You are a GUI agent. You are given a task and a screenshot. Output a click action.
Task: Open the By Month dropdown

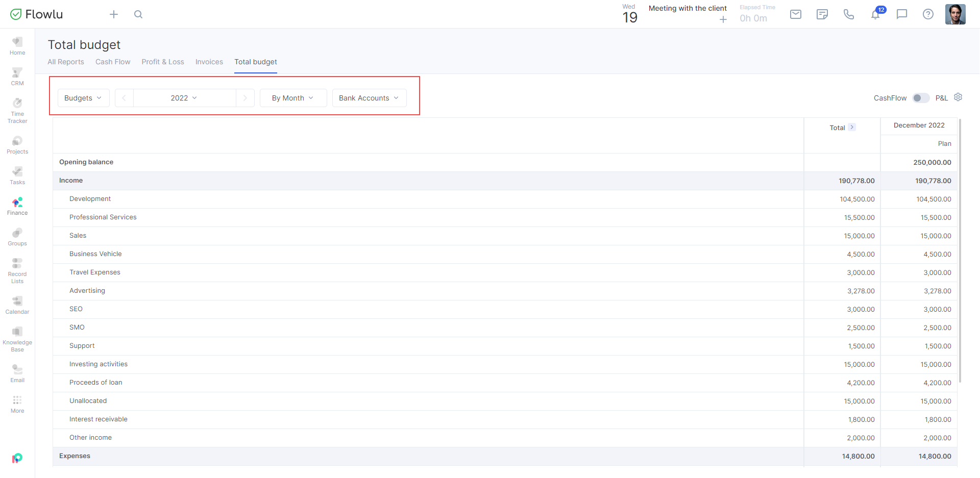(x=293, y=98)
